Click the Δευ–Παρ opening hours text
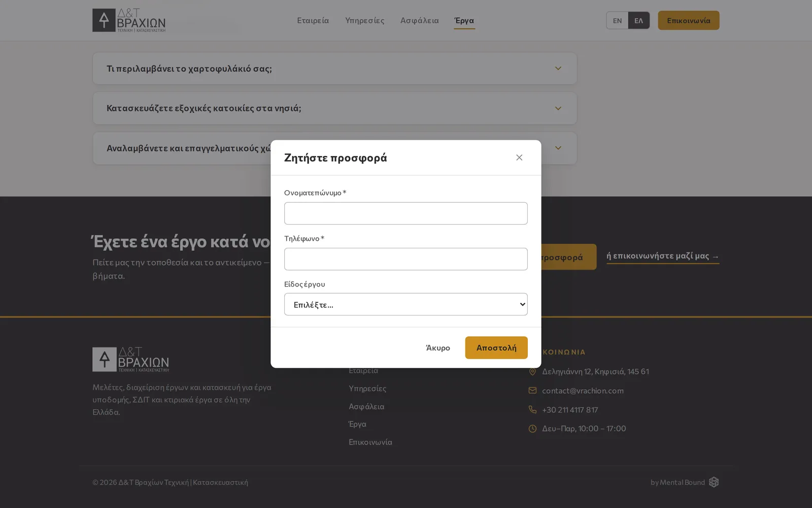 pos(584,428)
